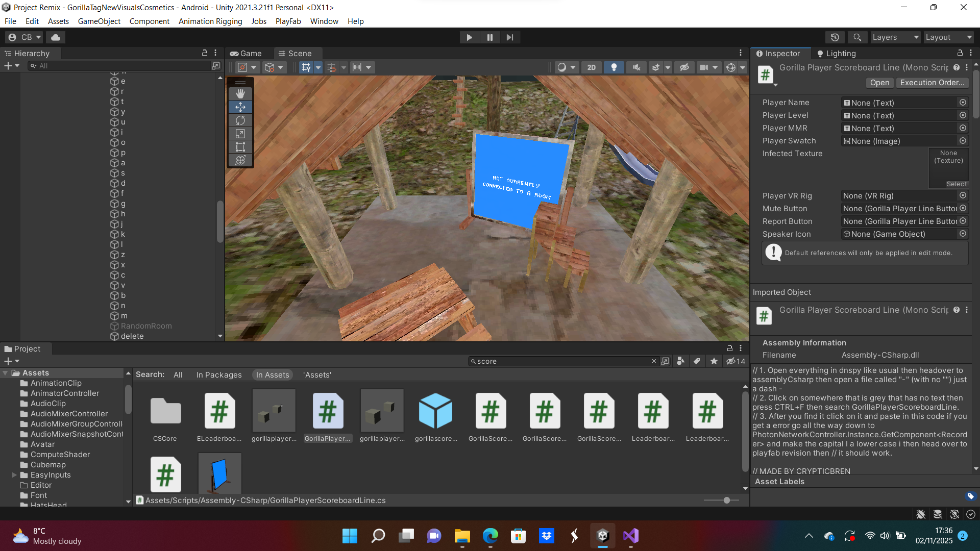
Task: Click the Execution Order button
Action: (x=932, y=83)
